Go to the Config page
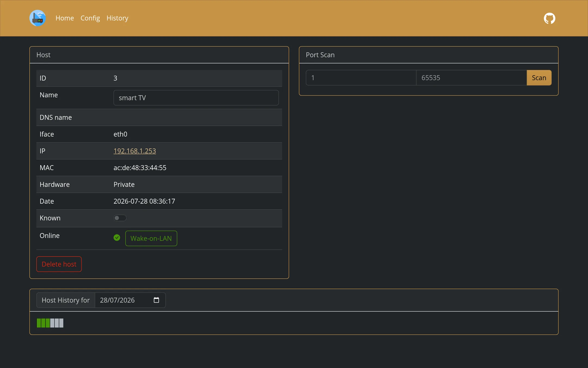588x368 pixels. pos(90,18)
